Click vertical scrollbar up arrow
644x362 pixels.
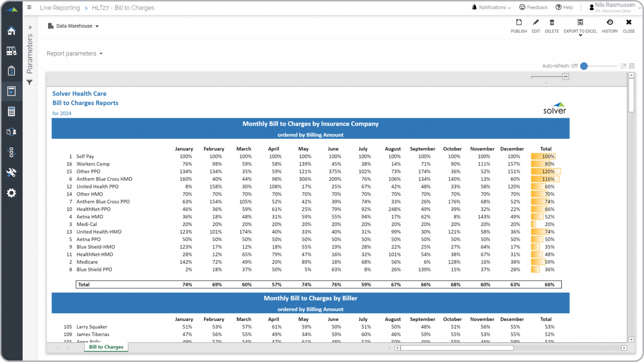coord(631,75)
